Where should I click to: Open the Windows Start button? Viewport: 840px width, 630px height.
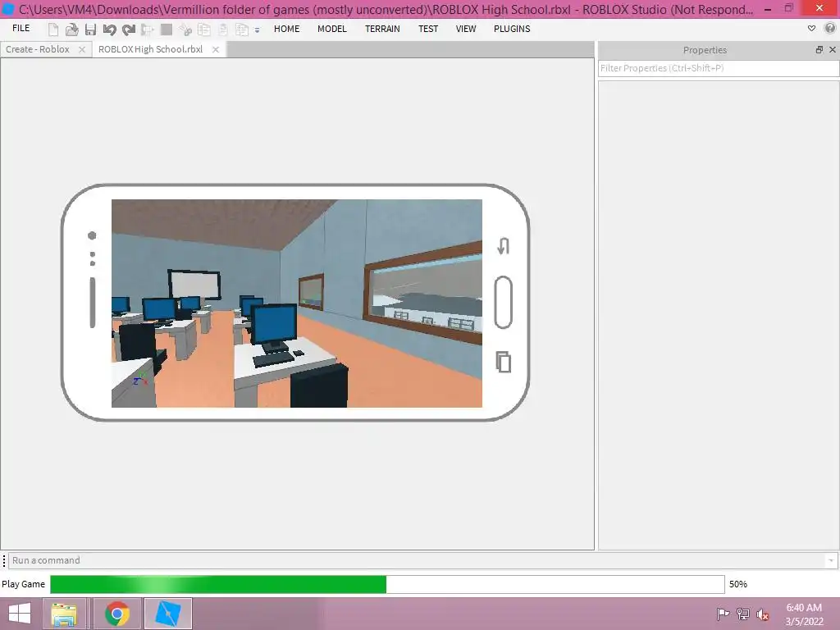[20, 614]
